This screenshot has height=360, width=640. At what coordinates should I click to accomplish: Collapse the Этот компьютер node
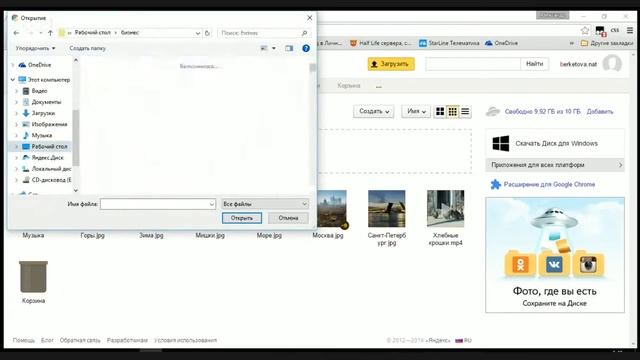pyautogui.click(x=13, y=80)
